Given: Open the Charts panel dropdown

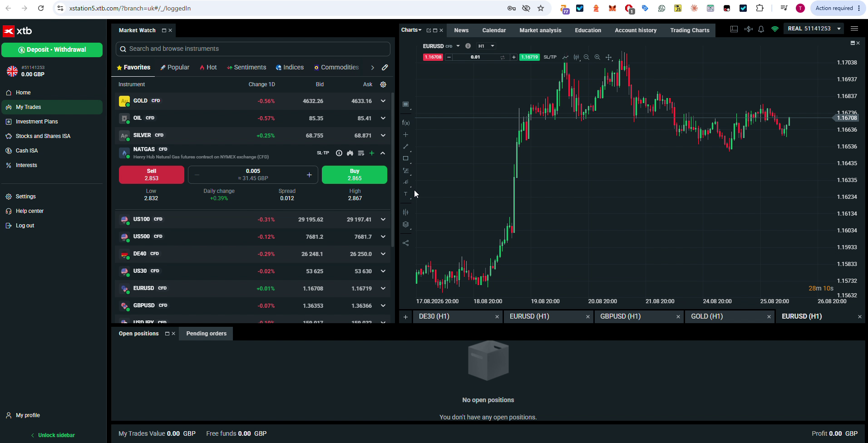Looking at the screenshot, I should (411, 30).
